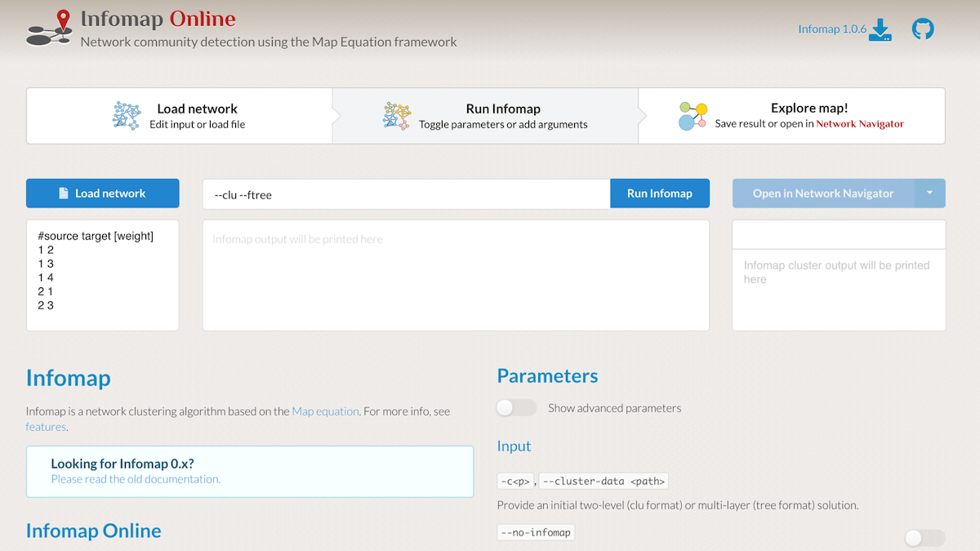Open the Infomap 1.0.6 link

point(832,29)
